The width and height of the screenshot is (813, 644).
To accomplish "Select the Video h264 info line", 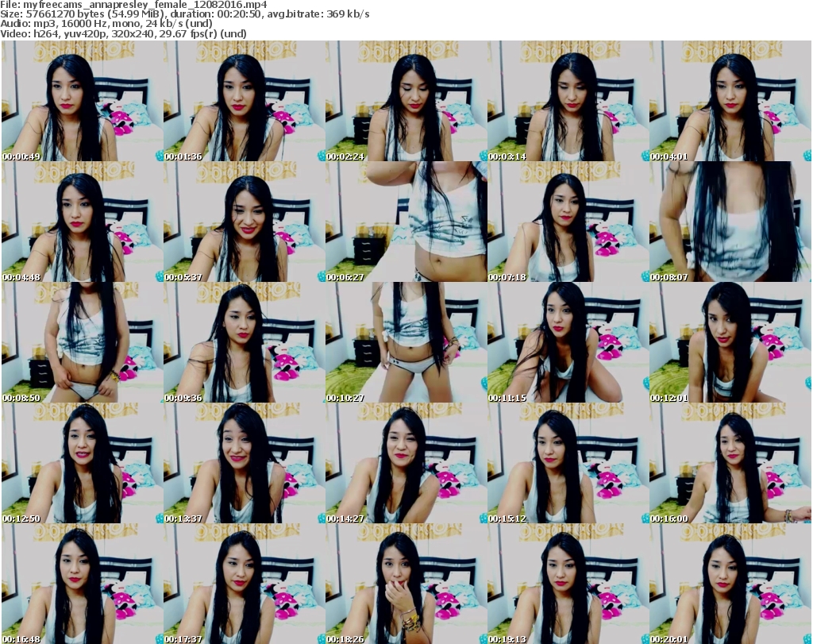I will pos(123,33).
